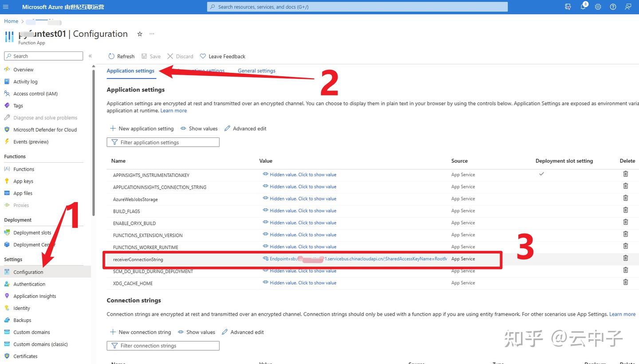Image resolution: width=639 pixels, height=364 pixels.
Task: Click Refresh in the configuration toolbar
Action: 121,56
